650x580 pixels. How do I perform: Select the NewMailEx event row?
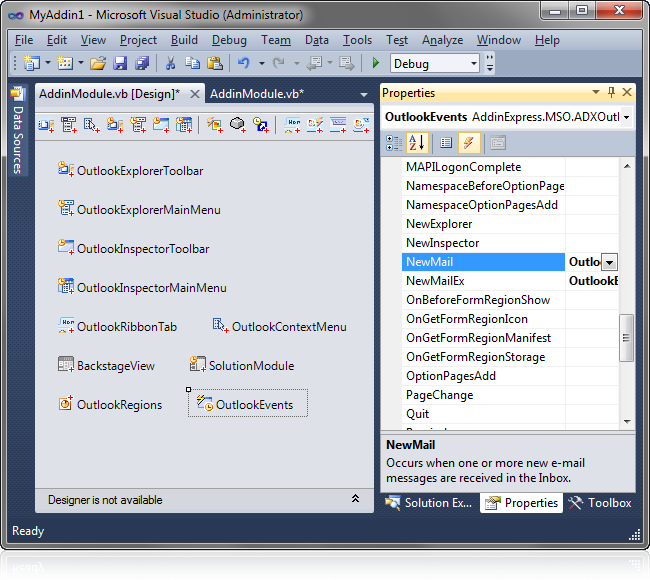[510, 281]
